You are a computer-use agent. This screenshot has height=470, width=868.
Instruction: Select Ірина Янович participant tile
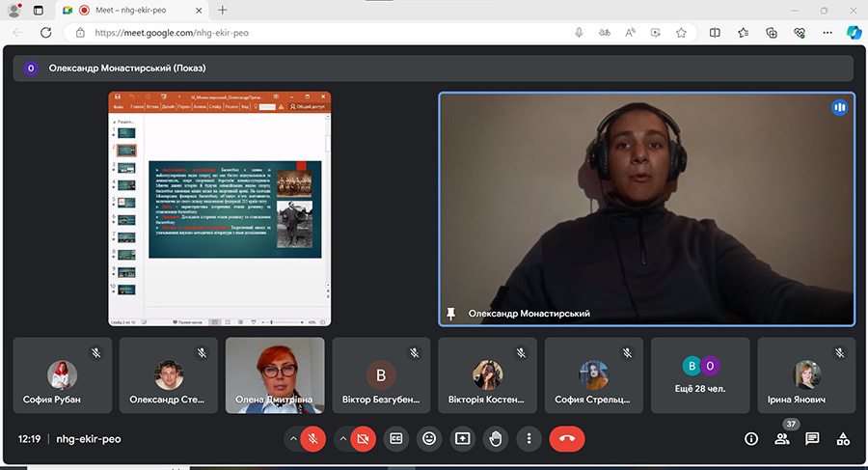coord(806,375)
